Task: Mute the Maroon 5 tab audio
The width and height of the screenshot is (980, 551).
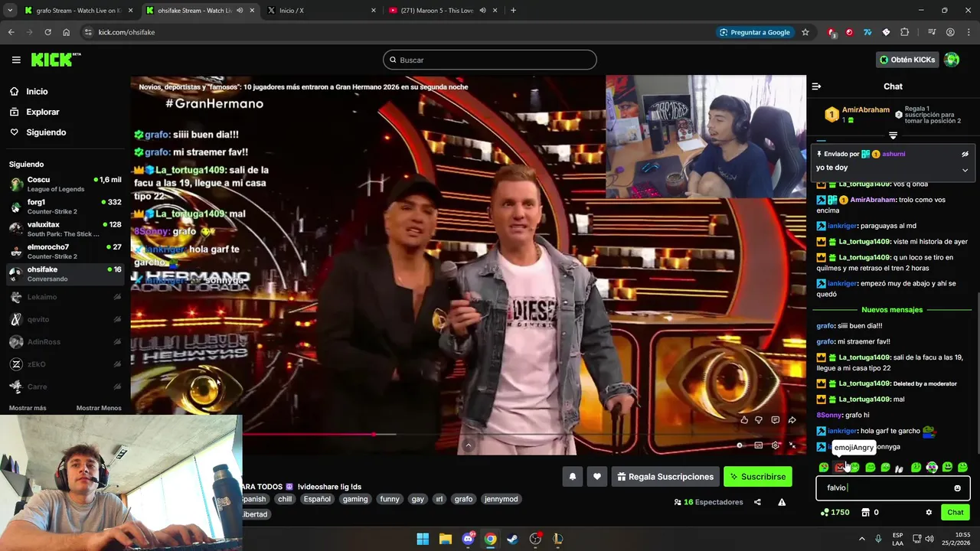Action: [x=482, y=11]
